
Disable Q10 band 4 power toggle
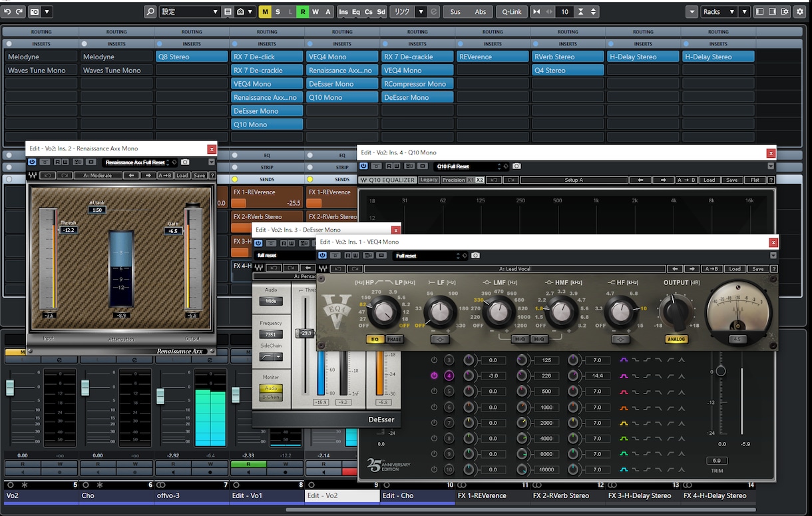coord(434,376)
